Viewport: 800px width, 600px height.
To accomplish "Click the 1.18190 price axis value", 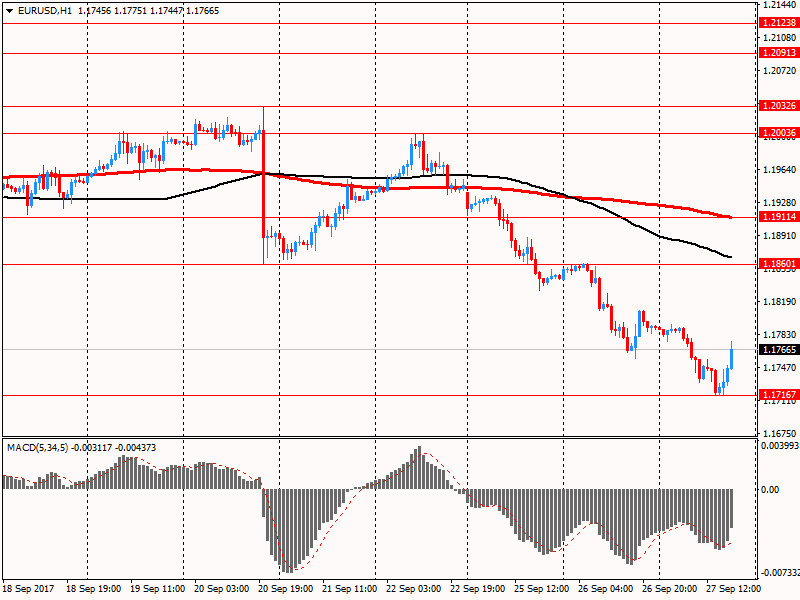I will click(x=780, y=302).
